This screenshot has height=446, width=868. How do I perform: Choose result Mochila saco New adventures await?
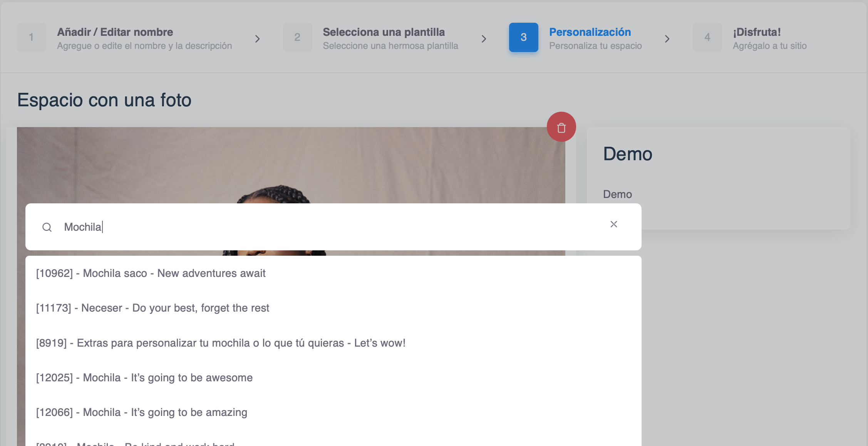[151, 273]
